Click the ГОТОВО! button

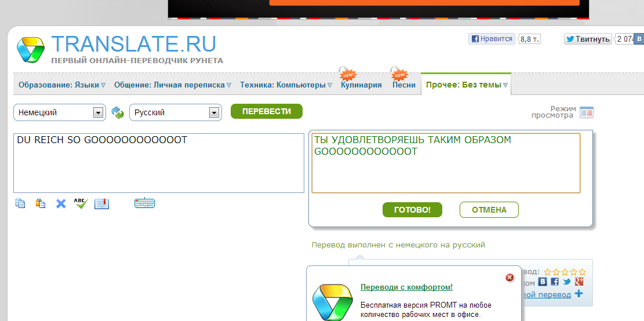point(412,210)
